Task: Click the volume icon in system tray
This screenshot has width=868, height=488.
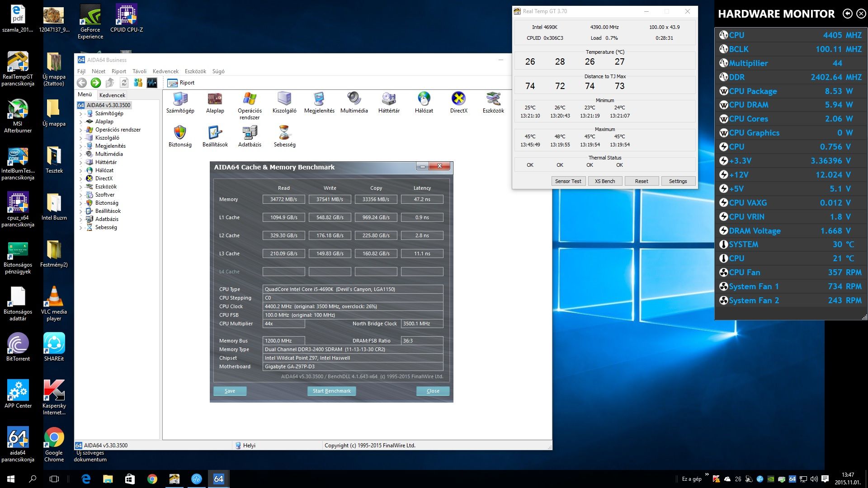Action: pos(814,479)
